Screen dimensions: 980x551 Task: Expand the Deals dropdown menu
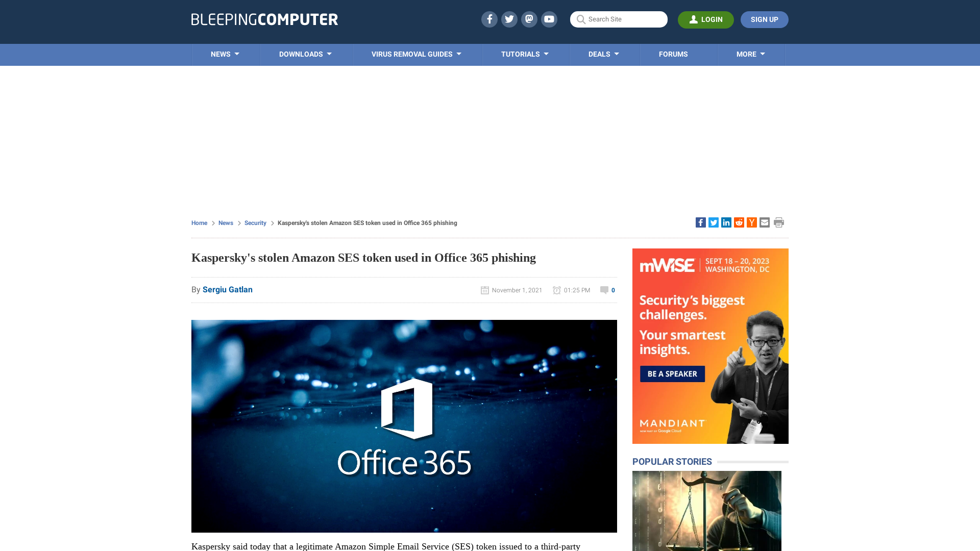(603, 54)
